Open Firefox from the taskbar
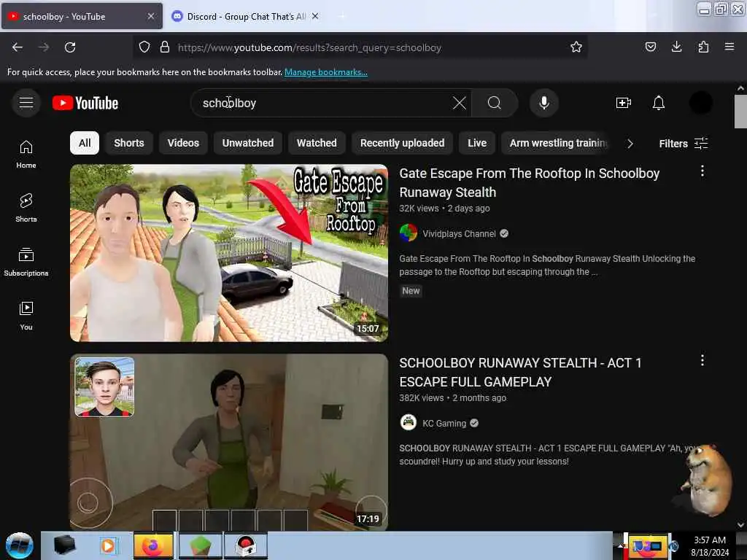The height and width of the screenshot is (560, 747). 153,545
